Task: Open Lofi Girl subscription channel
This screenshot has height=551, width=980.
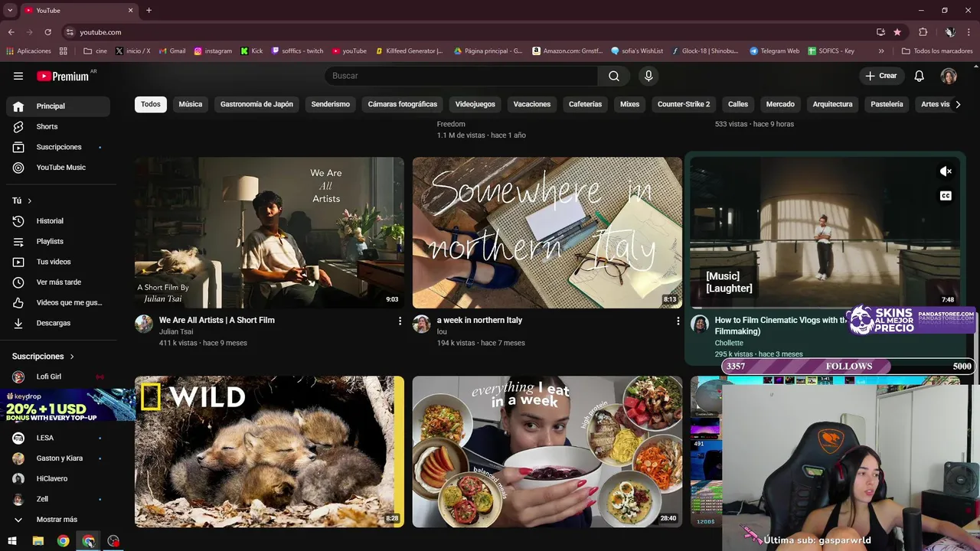Action: [x=58, y=377]
